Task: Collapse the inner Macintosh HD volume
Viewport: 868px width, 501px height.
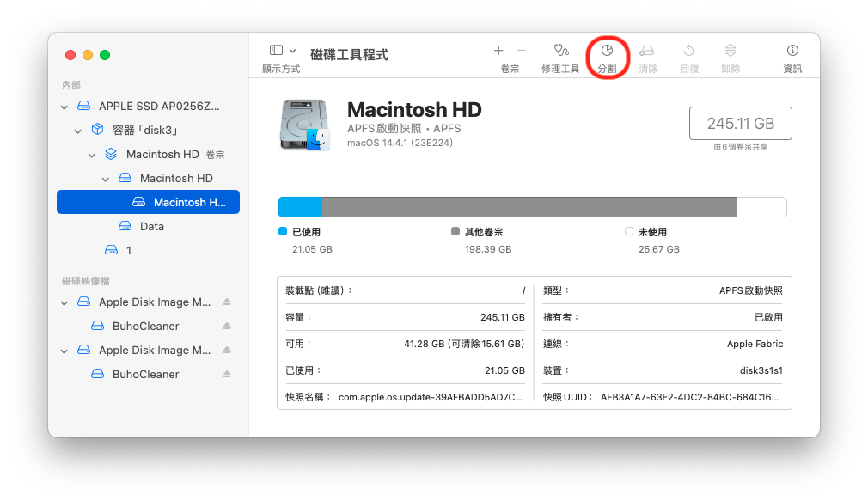Action: click(x=106, y=180)
